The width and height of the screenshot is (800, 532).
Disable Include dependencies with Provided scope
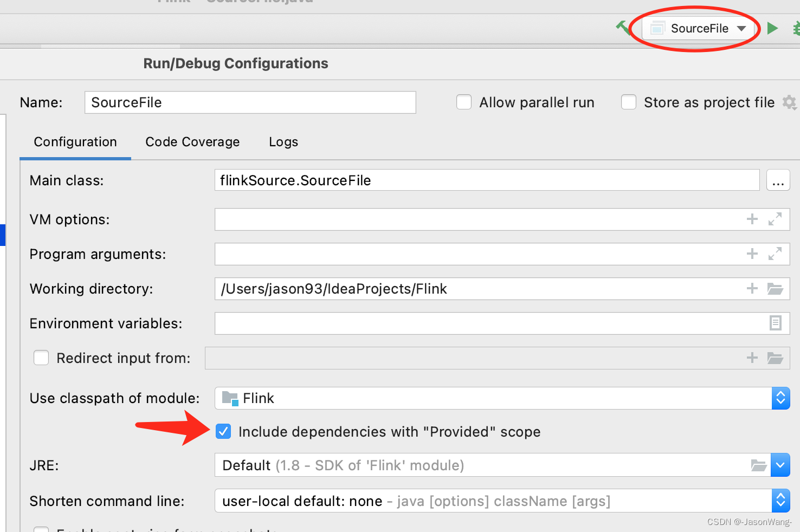[223, 431]
